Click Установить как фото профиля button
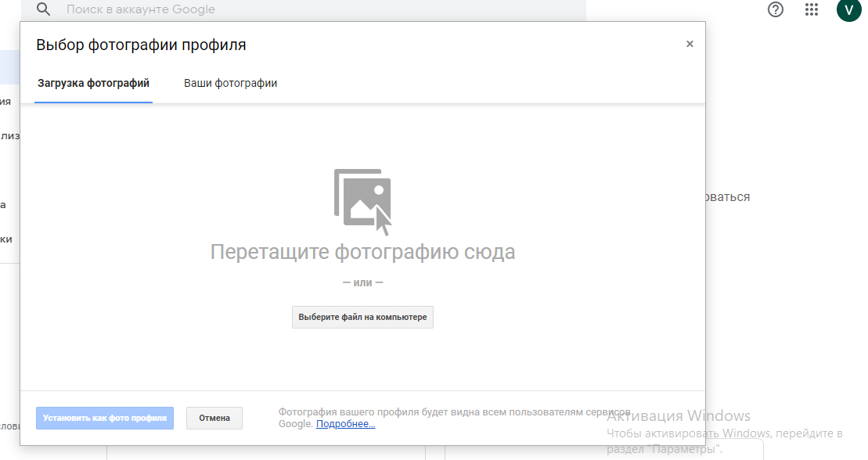This screenshot has height=460, width=868. (x=105, y=418)
